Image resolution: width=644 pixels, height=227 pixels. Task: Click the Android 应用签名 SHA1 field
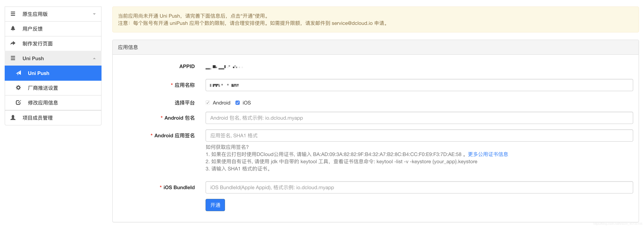click(419, 135)
